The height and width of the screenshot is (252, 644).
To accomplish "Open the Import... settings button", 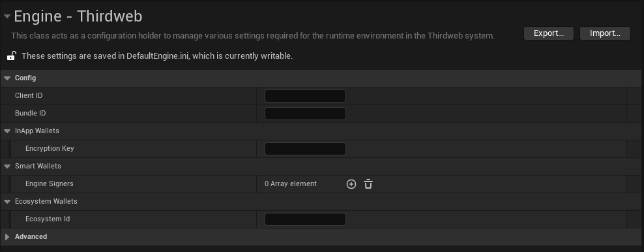I will tap(605, 33).
